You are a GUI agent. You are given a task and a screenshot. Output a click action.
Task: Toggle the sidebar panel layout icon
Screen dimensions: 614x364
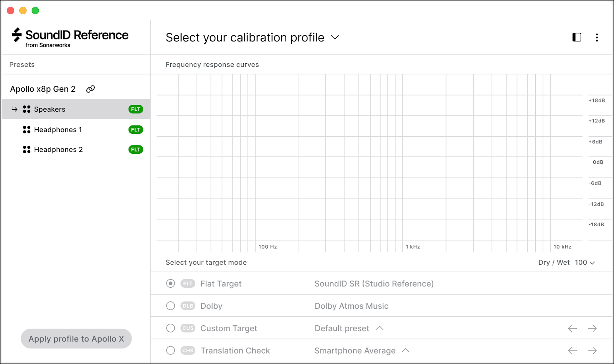(576, 37)
